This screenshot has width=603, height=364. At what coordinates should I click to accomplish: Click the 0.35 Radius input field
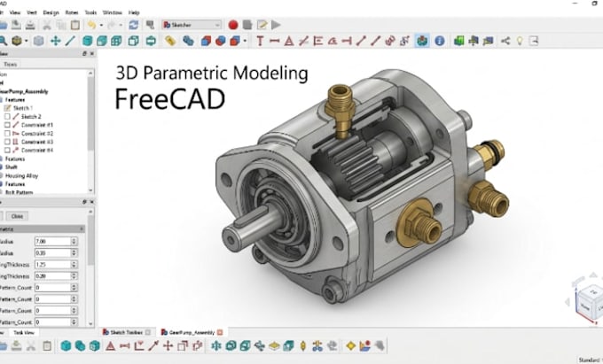pyautogui.click(x=53, y=253)
